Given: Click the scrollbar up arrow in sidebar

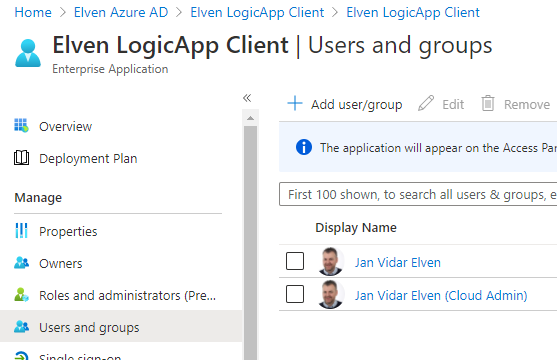Looking at the screenshot, I should click(250, 118).
